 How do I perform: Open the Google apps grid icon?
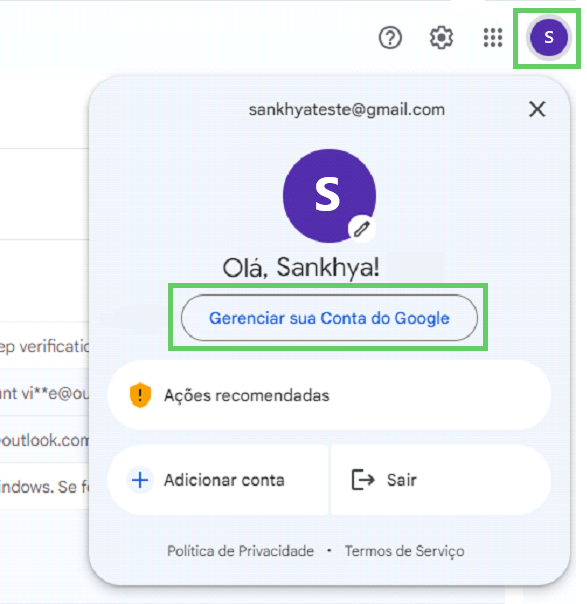coord(493,38)
